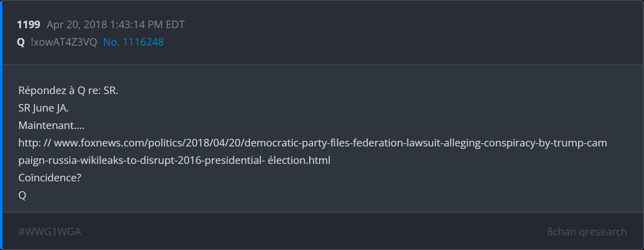The height and width of the screenshot is (250, 644).
Task: Click tripcode !xowAT4Z3VQ
Action: [x=64, y=42]
